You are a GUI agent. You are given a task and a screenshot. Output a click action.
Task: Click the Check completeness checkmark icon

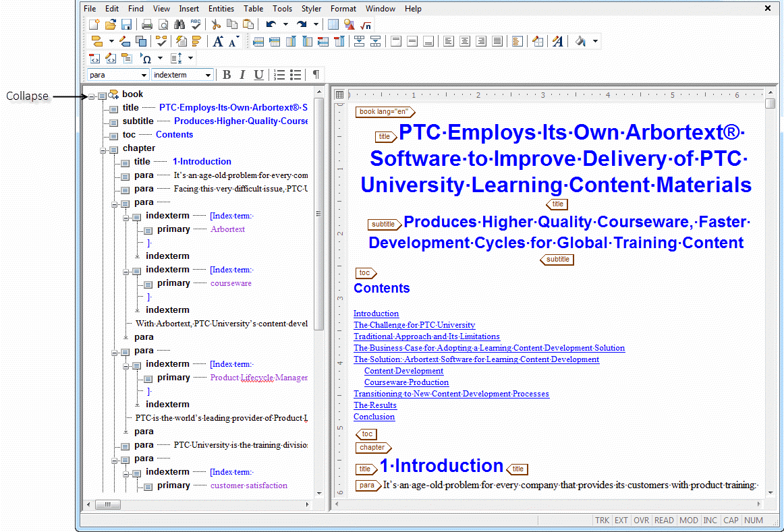click(x=161, y=41)
